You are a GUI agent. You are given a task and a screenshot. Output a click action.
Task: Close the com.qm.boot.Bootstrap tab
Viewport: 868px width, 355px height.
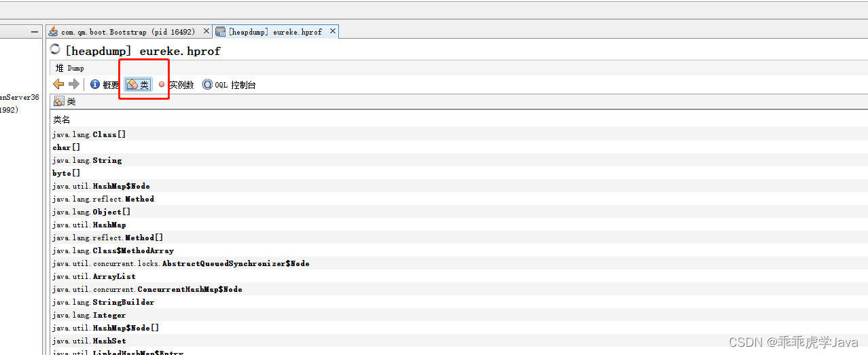206,31
